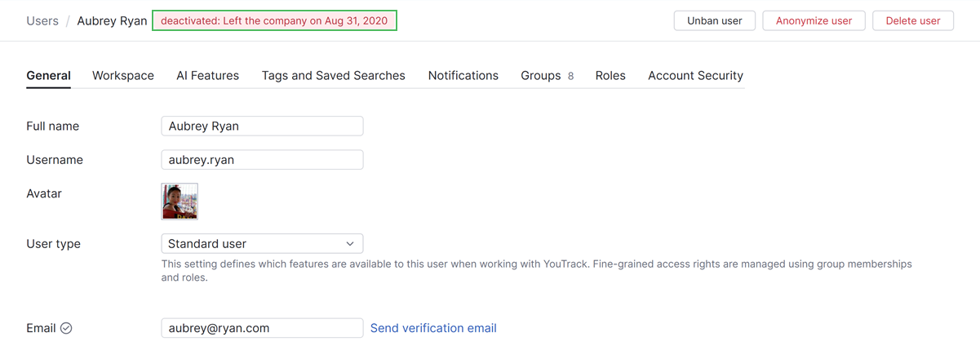Select the Notifications tab
This screenshot has width=980, height=346.
(x=463, y=75)
